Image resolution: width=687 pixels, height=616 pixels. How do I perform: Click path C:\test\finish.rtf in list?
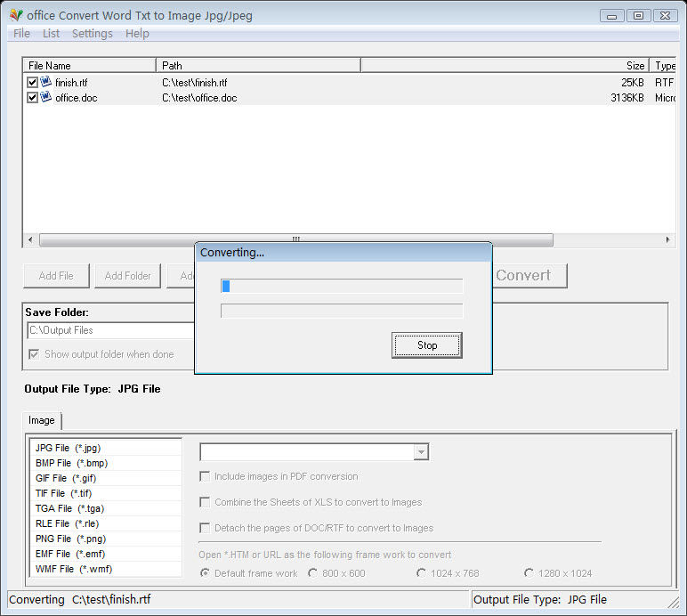coord(195,83)
